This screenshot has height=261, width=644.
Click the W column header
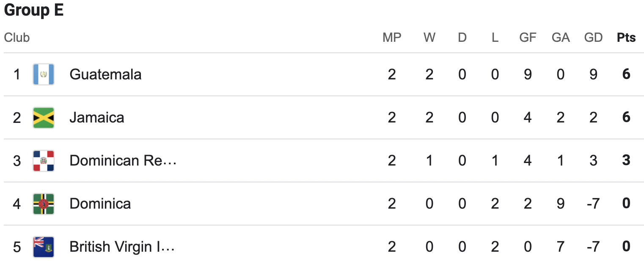click(x=429, y=38)
